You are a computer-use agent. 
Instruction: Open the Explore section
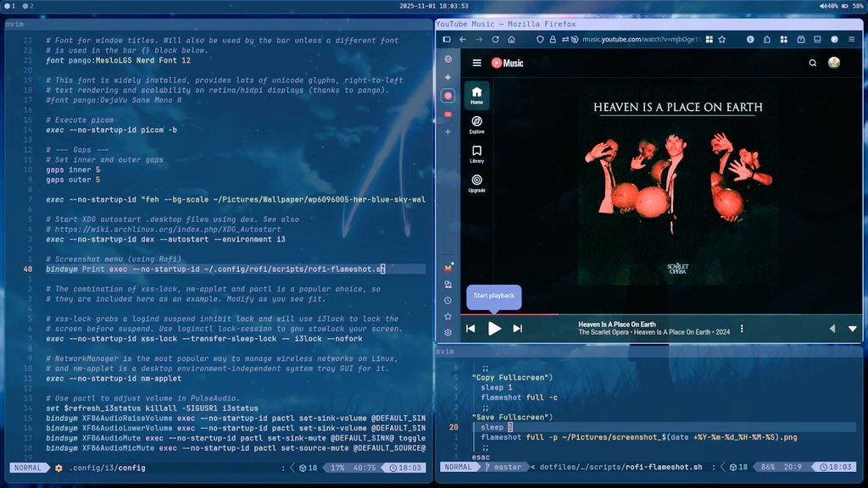476,125
